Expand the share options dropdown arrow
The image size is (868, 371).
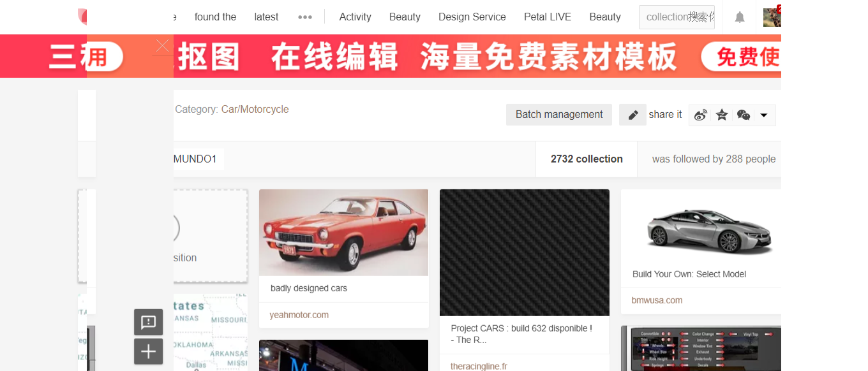tap(764, 115)
